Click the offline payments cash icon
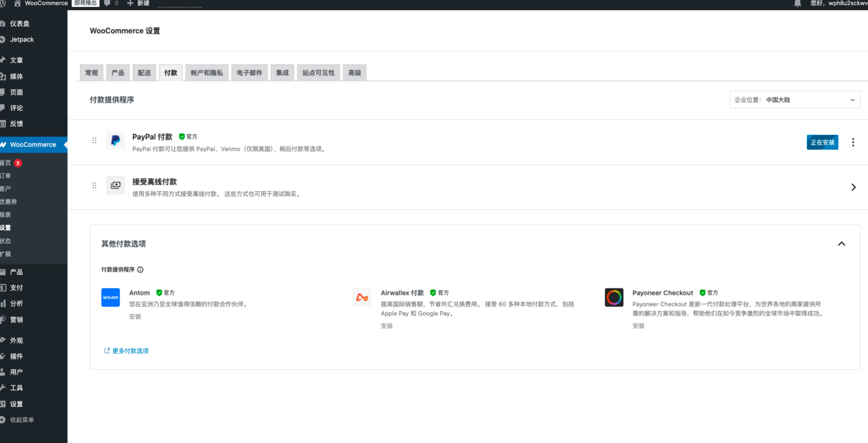 (x=116, y=185)
